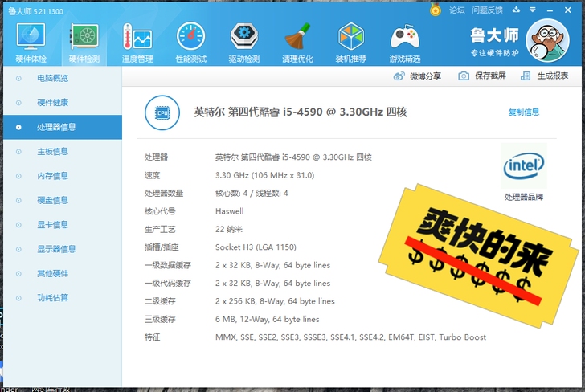Click 微博分享 button
Viewport: 585px width, 392px height.
click(x=417, y=76)
